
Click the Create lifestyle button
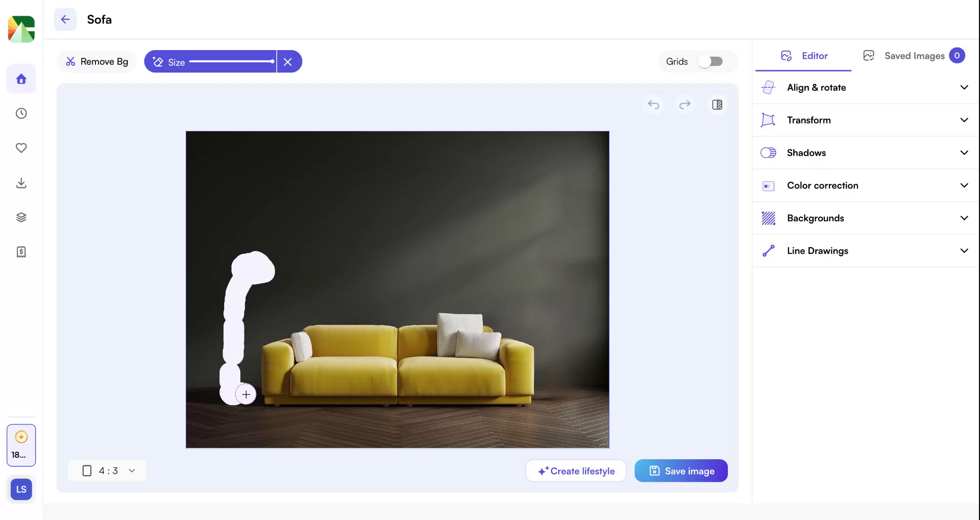pyautogui.click(x=576, y=470)
